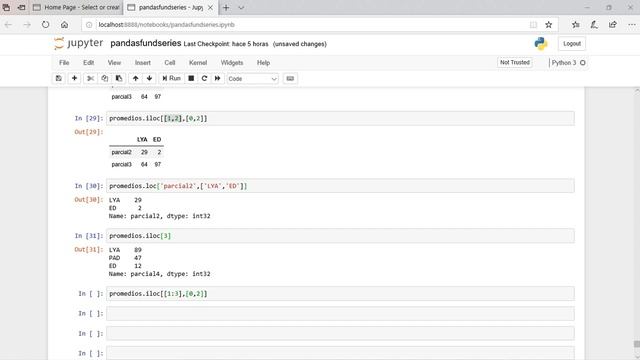
Task: Click cell In [31] promedios.iloc[3] input
Action: [340, 236]
